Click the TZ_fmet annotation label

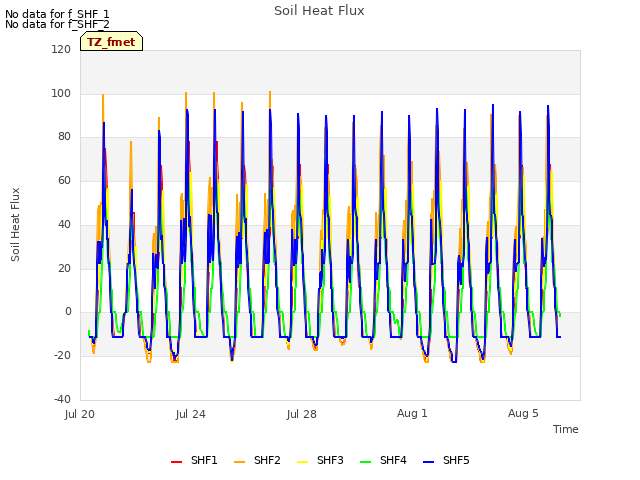(x=111, y=42)
